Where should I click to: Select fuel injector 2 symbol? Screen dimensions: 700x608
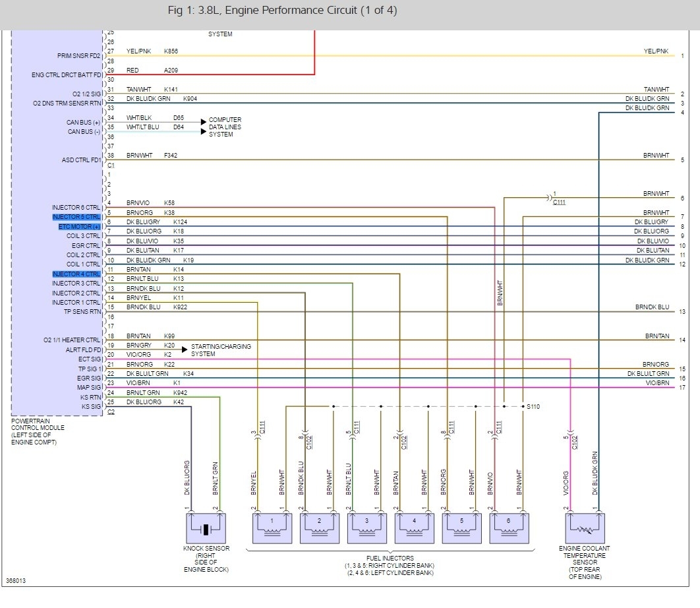(318, 527)
